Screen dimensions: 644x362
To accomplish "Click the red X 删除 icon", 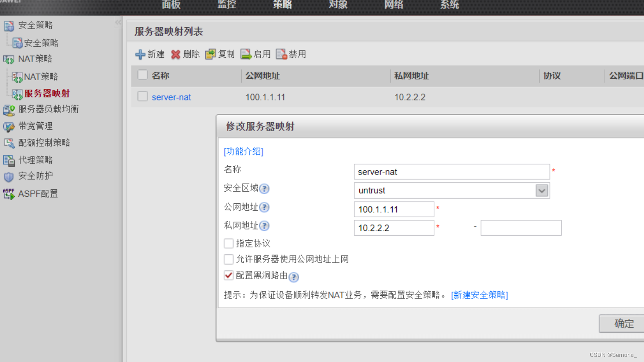I will (175, 55).
